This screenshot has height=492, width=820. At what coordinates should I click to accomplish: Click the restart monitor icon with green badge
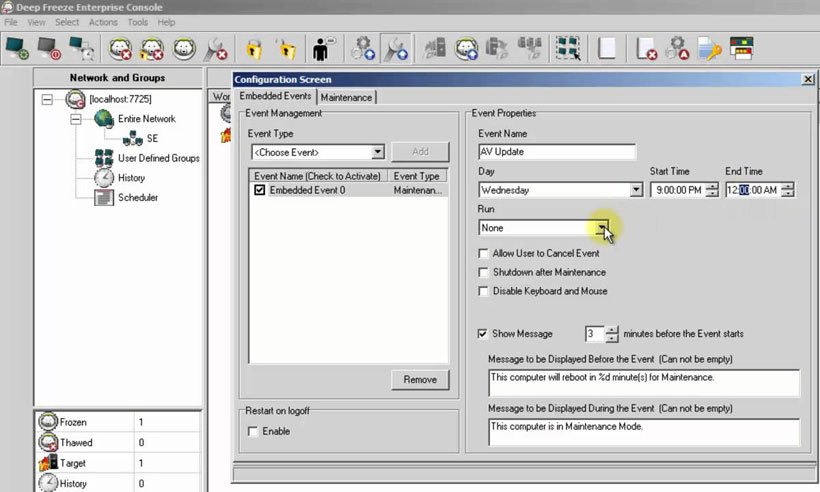pos(17,49)
